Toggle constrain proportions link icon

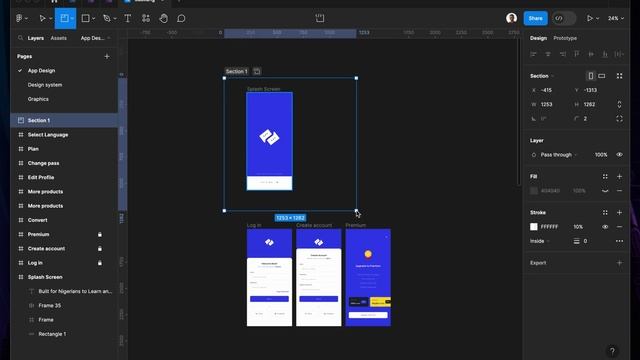coord(619,104)
